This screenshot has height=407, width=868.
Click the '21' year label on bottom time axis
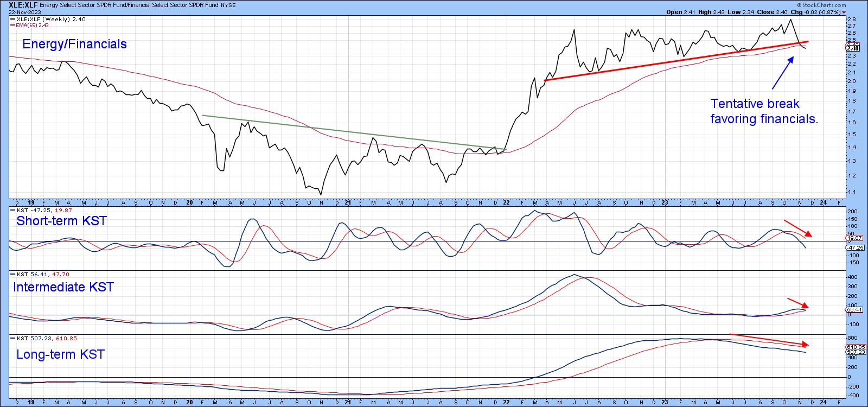click(x=347, y=403)
